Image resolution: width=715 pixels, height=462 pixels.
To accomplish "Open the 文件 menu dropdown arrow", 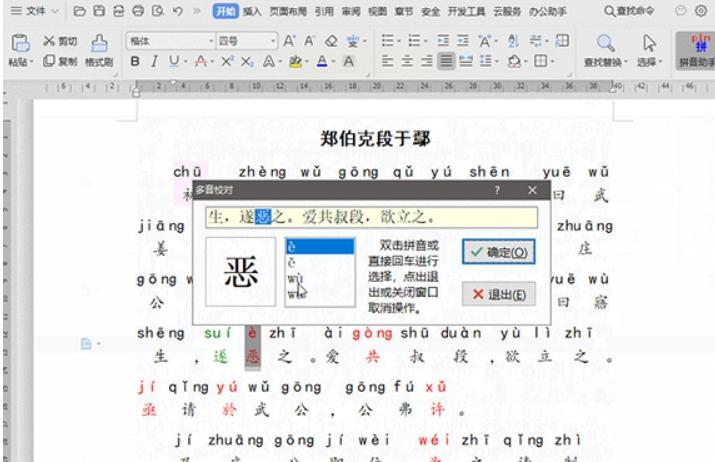I will pos(55,10).
